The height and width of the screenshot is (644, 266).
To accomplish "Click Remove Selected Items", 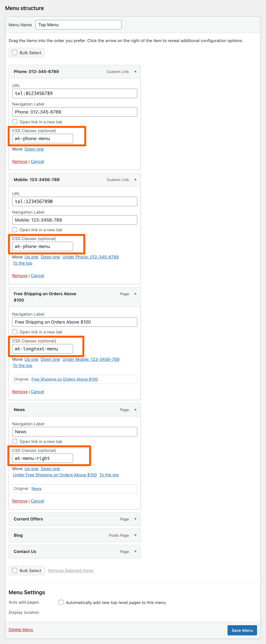I will click(71, 571).
